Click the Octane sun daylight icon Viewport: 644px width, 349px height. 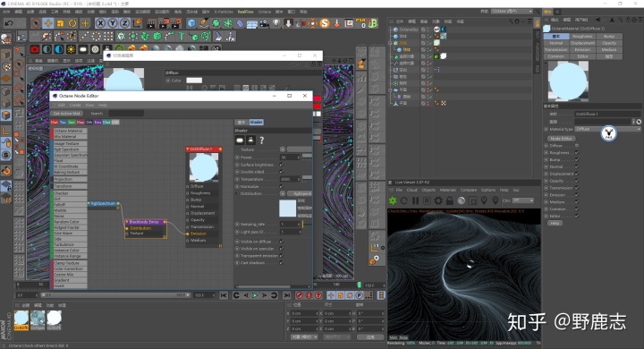(71, 49)
